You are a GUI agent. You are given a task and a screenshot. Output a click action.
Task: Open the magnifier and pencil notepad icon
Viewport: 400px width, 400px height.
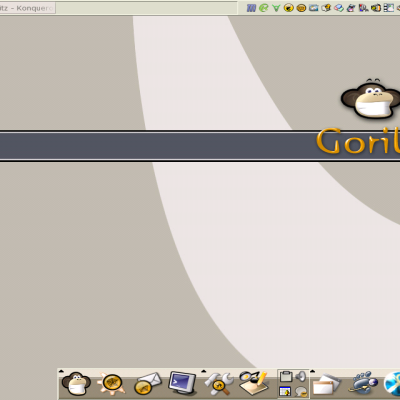254,383
